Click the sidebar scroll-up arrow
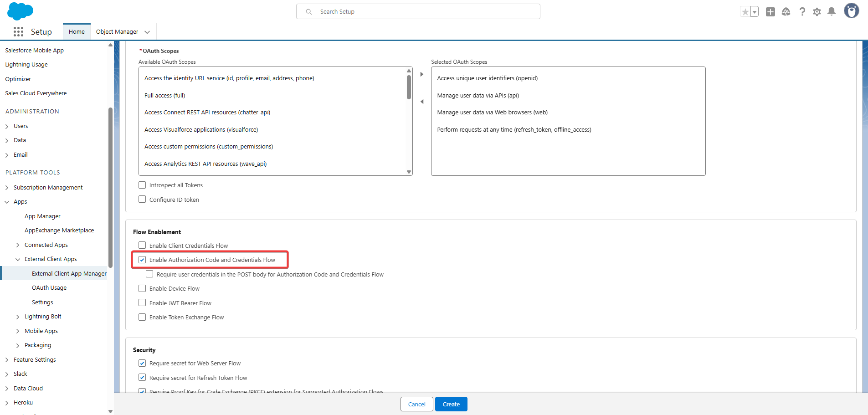 pyautogui.click(x=110, y=45)
